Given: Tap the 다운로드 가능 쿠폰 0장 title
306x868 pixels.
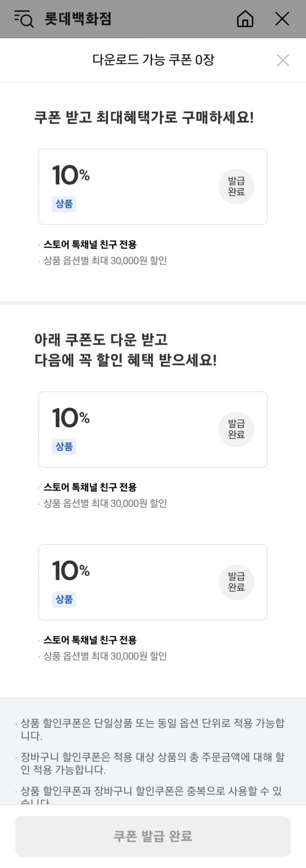Looking at the screenshot, I should pyautogui.click(x=153, y=60).
